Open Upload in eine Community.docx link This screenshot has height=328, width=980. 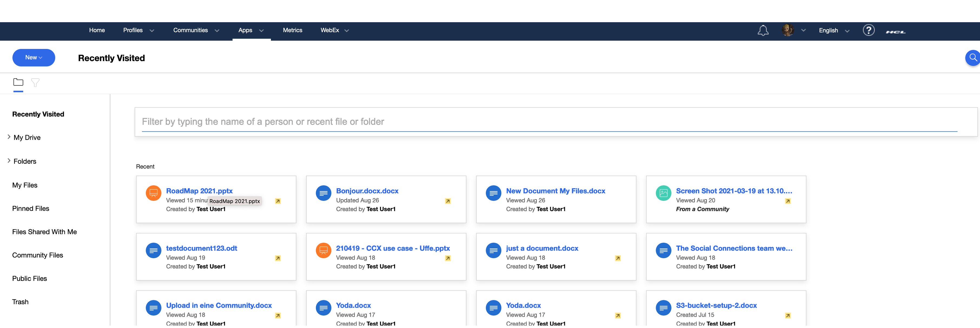point(219,306)
